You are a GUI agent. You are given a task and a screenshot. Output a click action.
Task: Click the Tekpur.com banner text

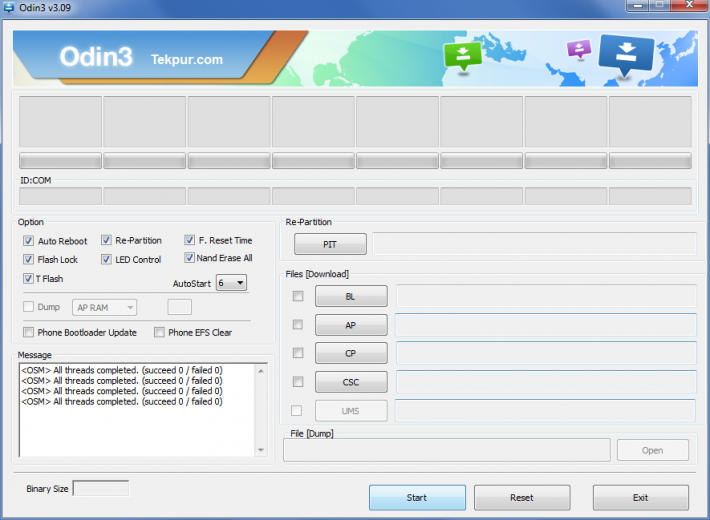(187, 59)
